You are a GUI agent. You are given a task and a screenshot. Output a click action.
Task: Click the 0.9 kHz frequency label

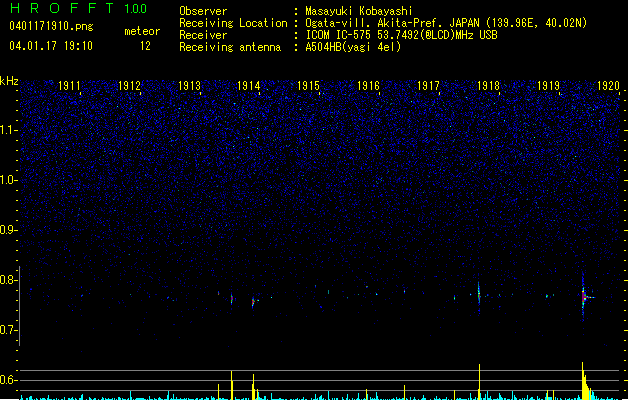coord(8,230)
